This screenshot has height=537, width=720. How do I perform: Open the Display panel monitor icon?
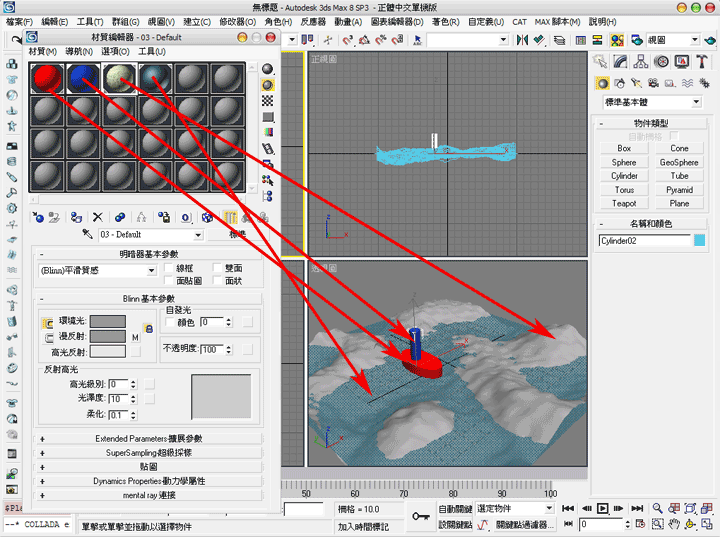[682, 62]
